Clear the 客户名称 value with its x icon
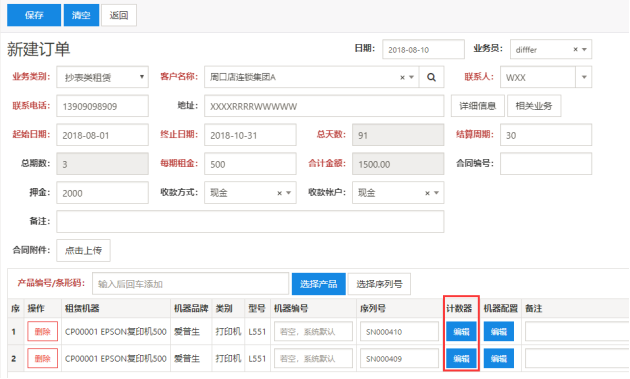The height and width of the screenshot is (379, 630). [x=402, y=78]
